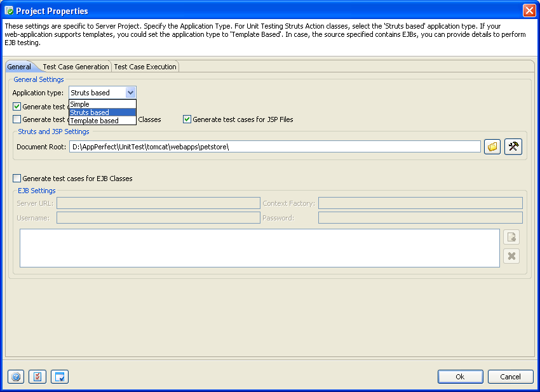540x392 pixels.
Task: Click the red checklist icon at bottom left
Action: 37,377
